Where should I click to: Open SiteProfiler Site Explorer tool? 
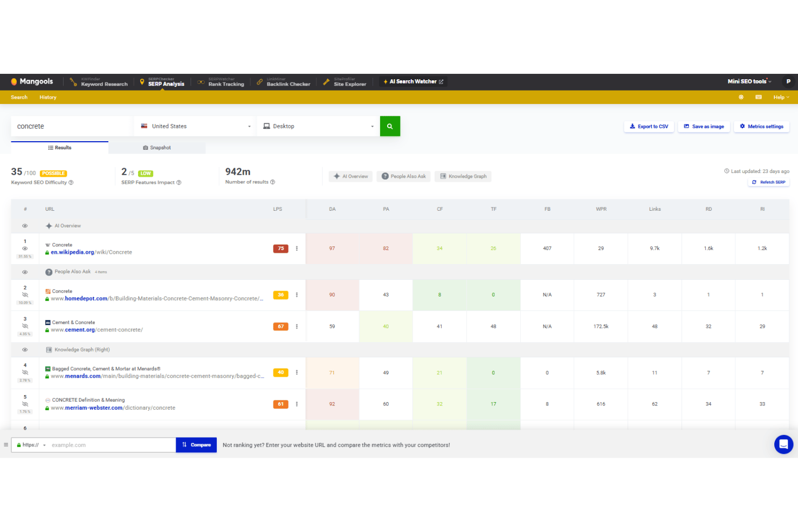pyautogui.click(x=345, y=82)
